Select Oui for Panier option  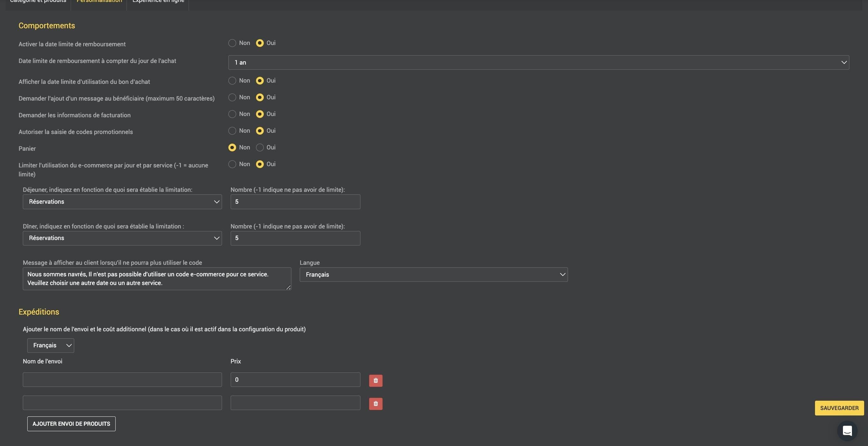coord(260,148)
